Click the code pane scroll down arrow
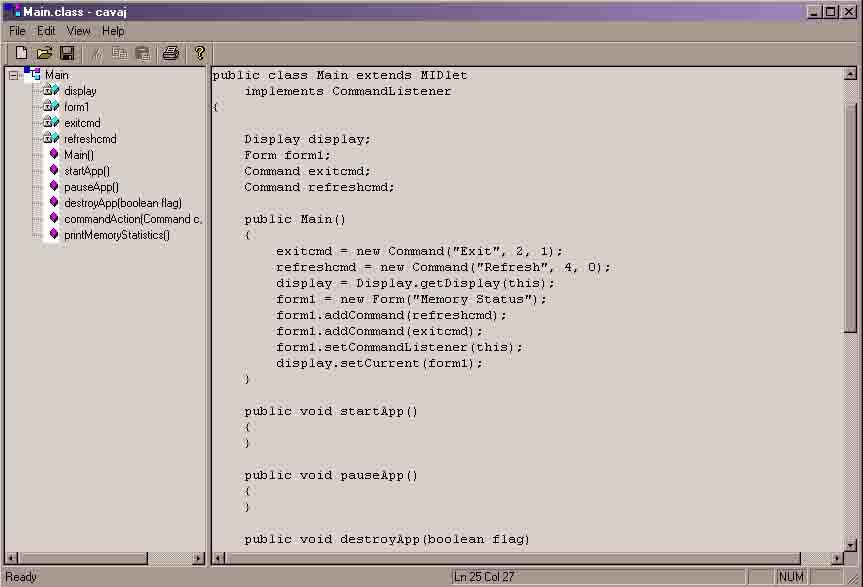 [x=850, y=545]
